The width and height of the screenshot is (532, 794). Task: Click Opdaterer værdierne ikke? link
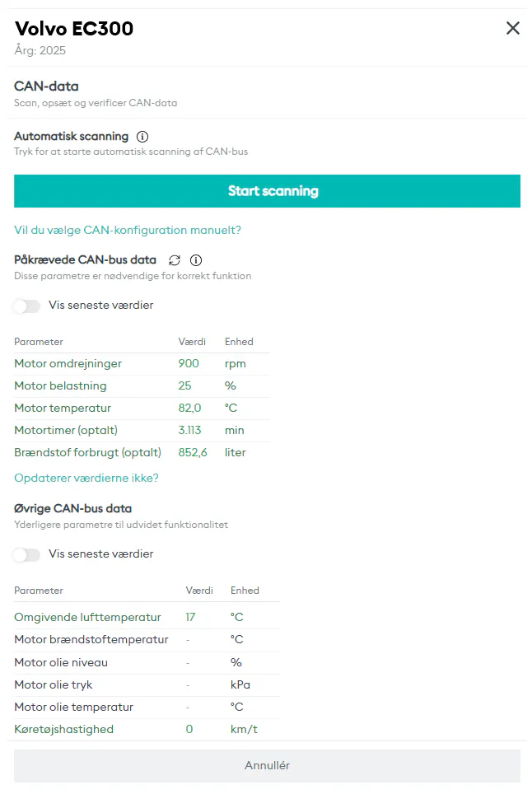coord(86,478)
